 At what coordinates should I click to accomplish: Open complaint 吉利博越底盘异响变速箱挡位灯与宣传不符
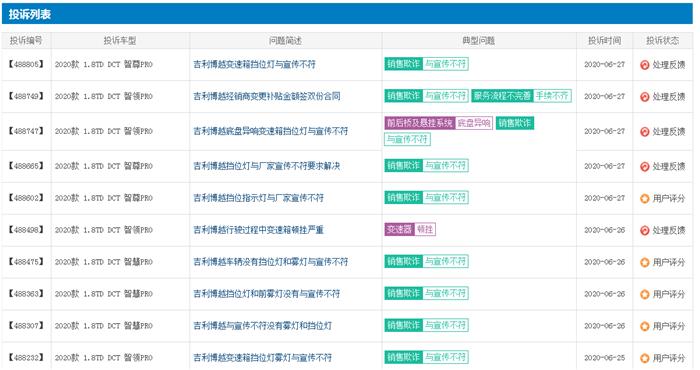[271, 131]
